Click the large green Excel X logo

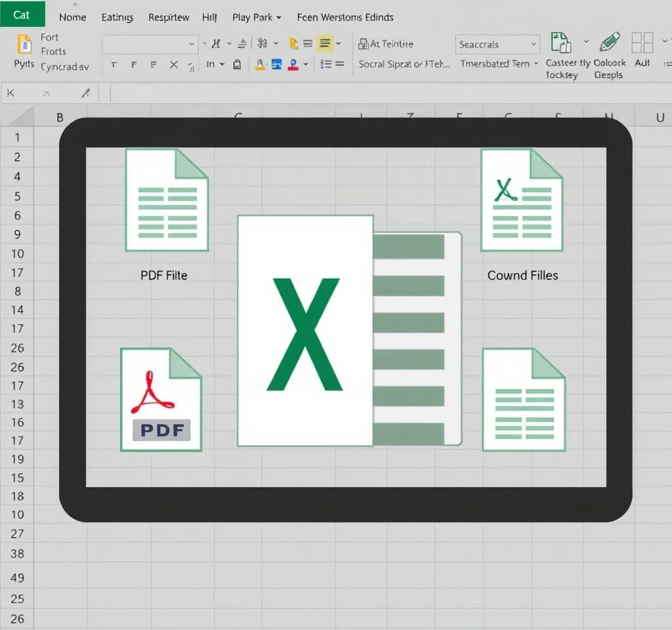pyautogui.click(x=304, y=333)
